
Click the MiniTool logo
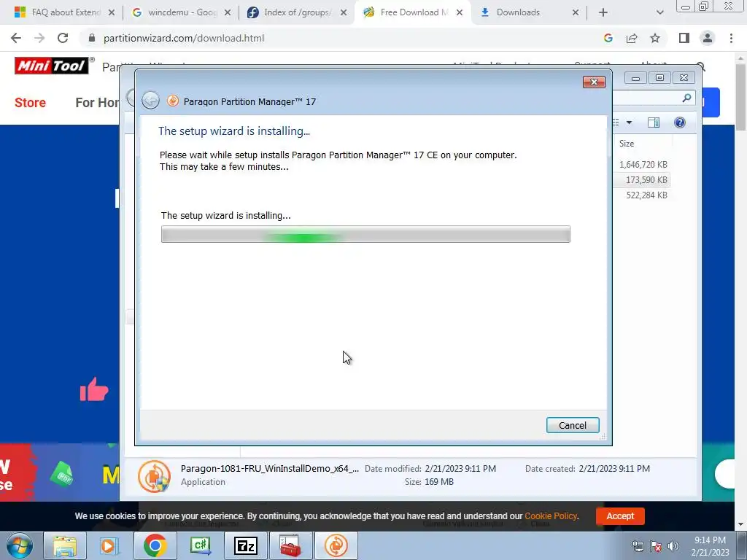(52, 66)
